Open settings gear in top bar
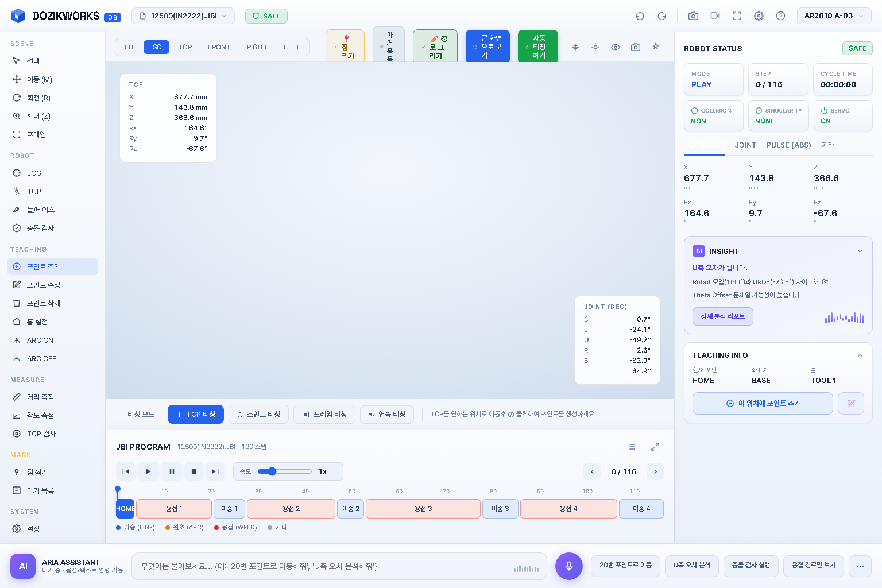Image resolution: width=882 pixels, height=588 pixels. pyautogui.click(x=759, y=16)
